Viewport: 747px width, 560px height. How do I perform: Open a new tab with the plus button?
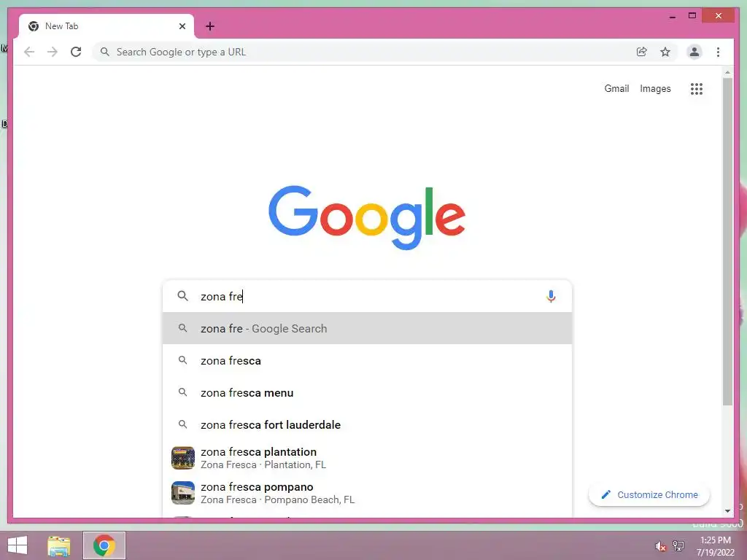click(x=210, y=26)
